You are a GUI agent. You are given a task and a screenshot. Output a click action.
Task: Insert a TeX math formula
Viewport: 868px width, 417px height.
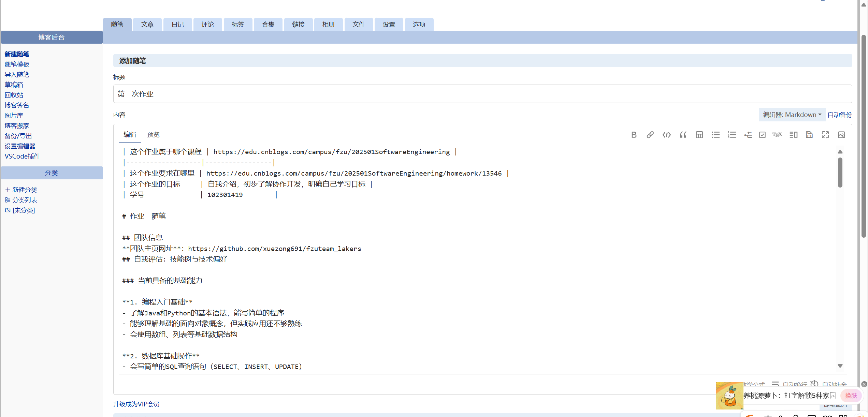(777, 135)
